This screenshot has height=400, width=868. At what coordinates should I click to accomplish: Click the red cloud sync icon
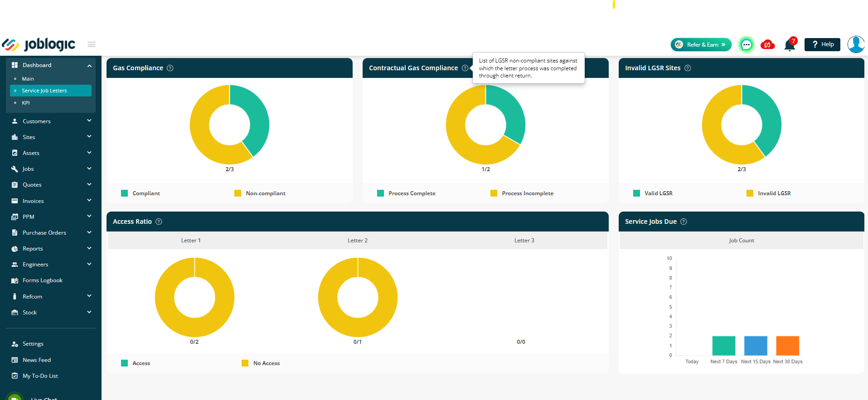768,44
